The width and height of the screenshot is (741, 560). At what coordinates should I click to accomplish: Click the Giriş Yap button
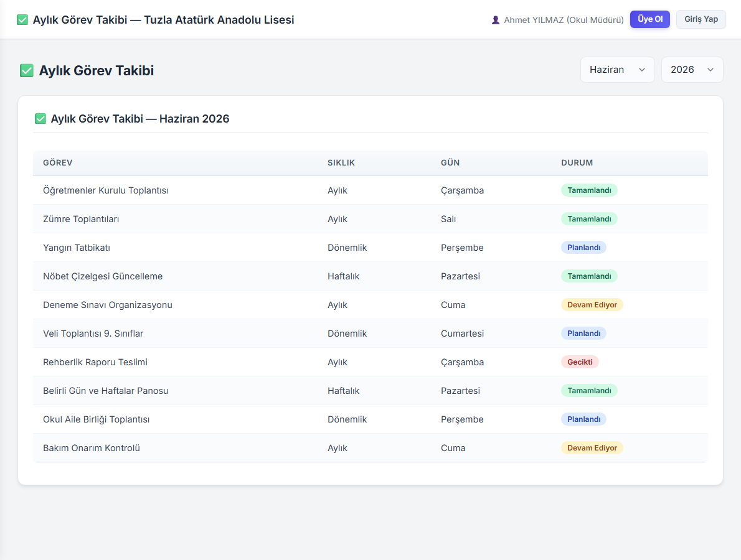(701, 19)
